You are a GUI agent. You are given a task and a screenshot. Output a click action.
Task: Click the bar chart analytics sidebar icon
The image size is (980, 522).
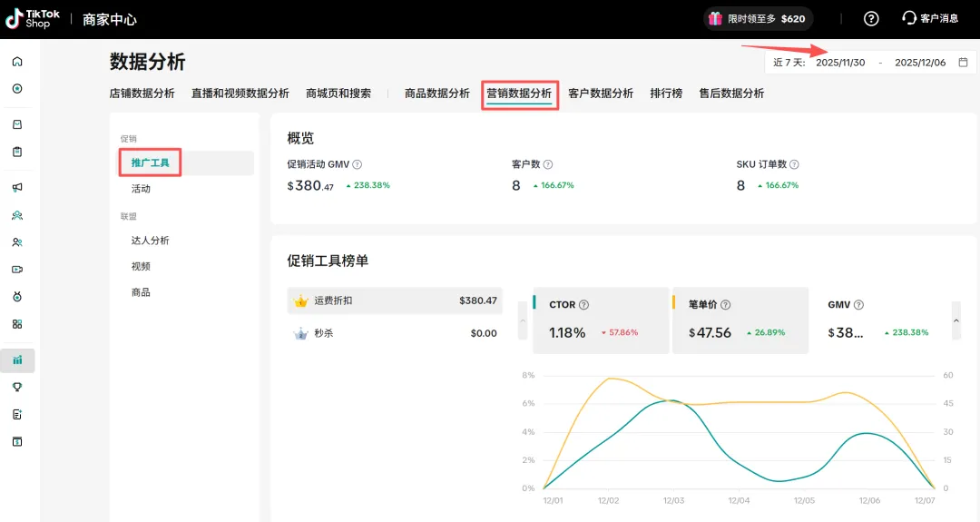tap(17, 360)
